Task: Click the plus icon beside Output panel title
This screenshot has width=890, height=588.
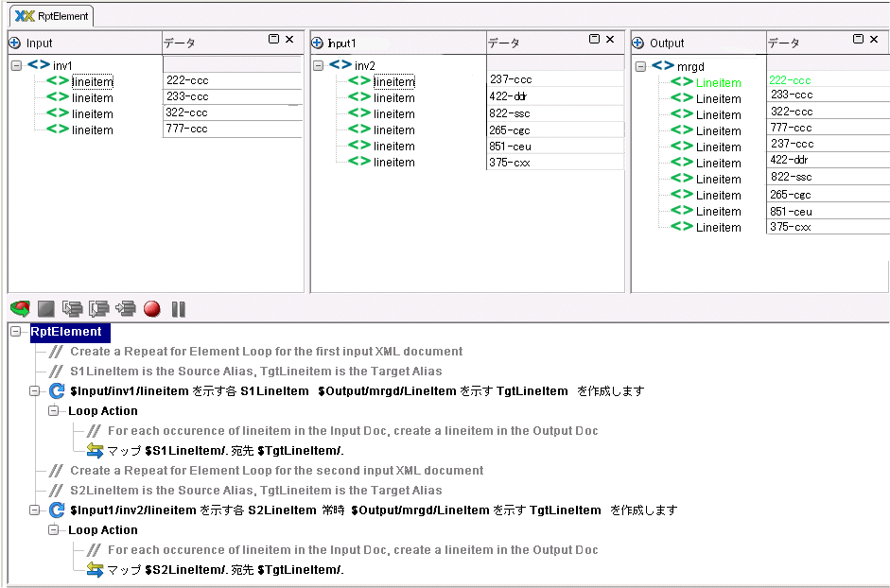Action: 638,43
